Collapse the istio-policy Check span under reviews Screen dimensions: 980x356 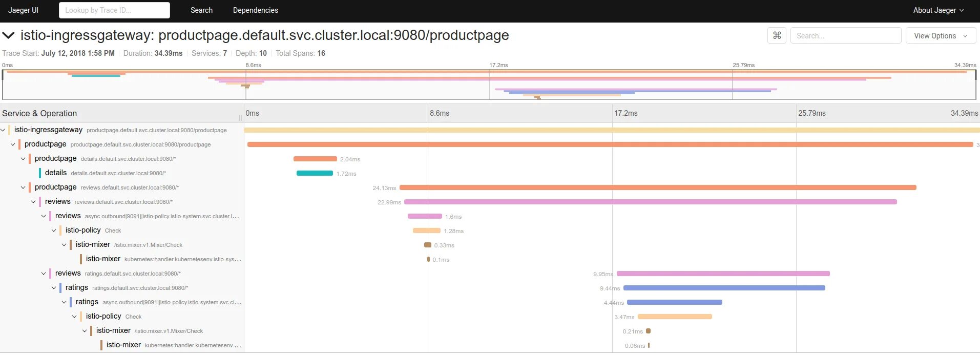[x=54, y=231]
